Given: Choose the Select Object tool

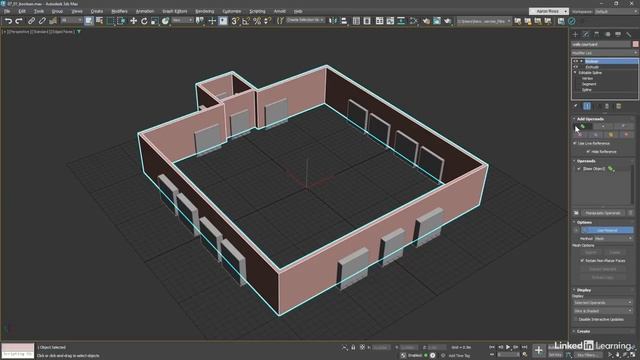Looking at the screenshot, I should coord(89,21).
